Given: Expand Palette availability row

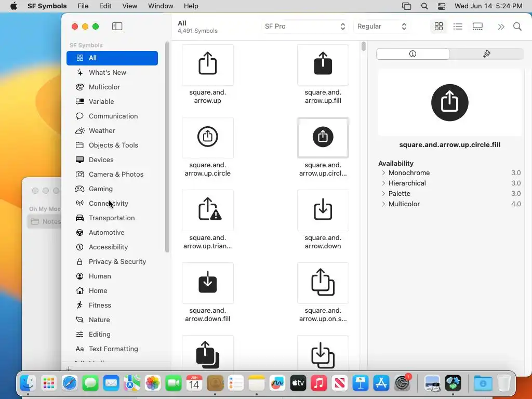Looking at the screenshot, I should coord(383,194).
